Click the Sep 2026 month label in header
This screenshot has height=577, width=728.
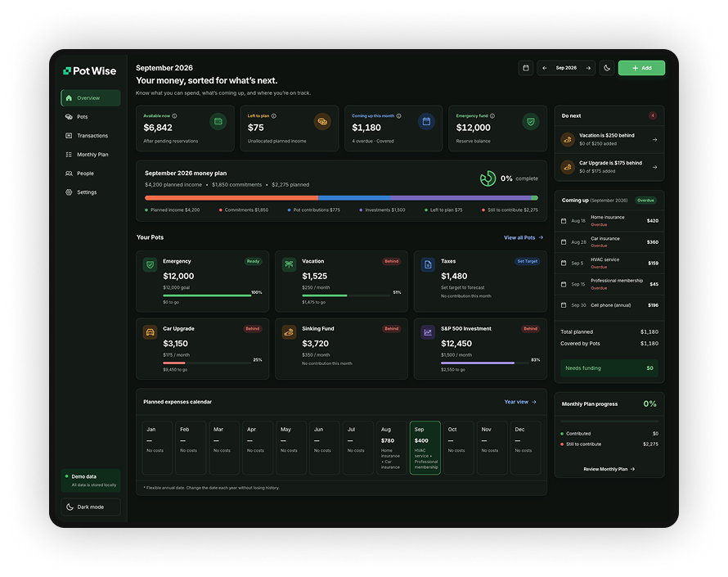566,68
